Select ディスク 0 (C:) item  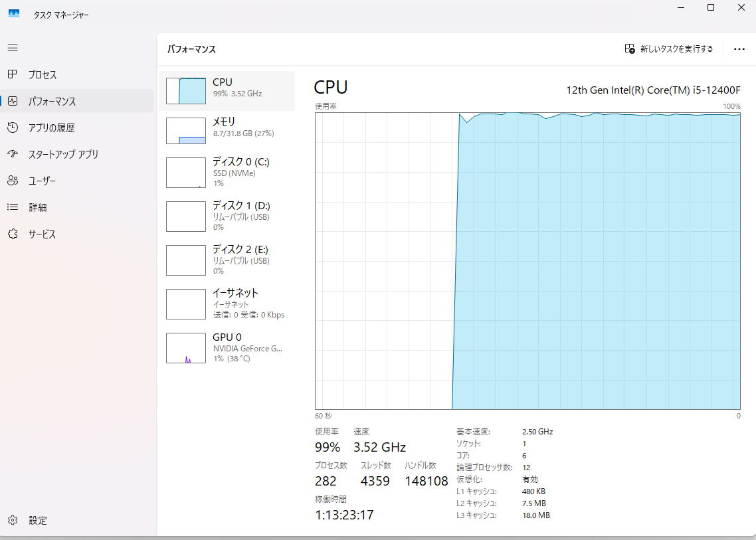[x=227, y=172]
